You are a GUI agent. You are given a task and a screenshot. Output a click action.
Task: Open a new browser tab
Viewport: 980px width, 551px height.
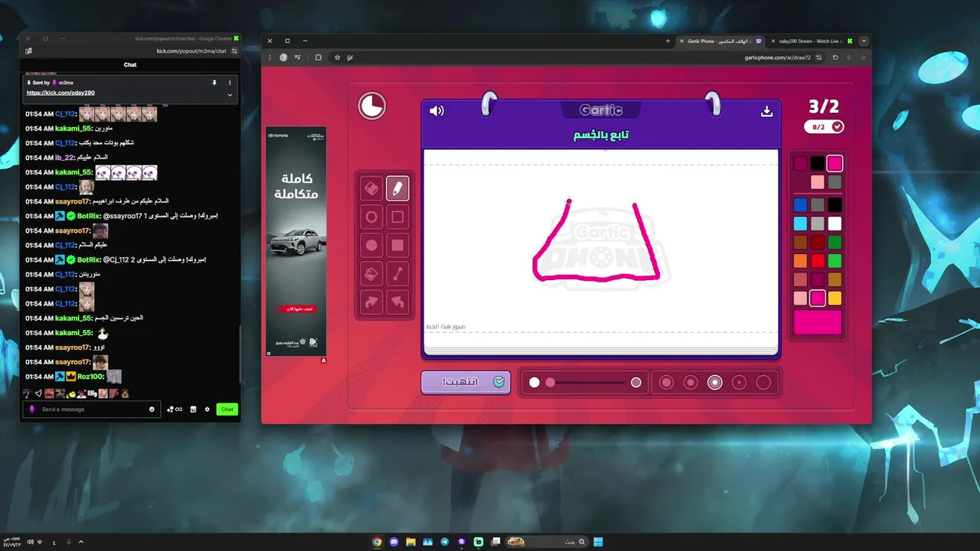[668, 41]
